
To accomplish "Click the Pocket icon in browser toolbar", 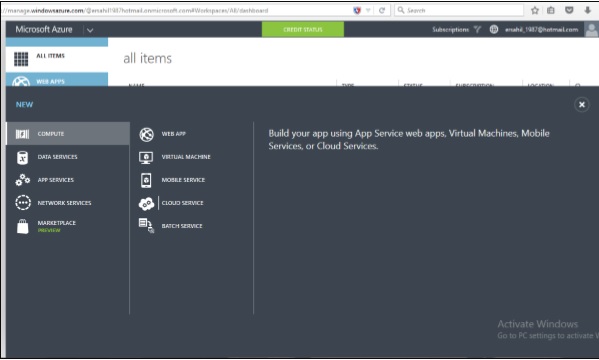I will (x=569, y=10).
